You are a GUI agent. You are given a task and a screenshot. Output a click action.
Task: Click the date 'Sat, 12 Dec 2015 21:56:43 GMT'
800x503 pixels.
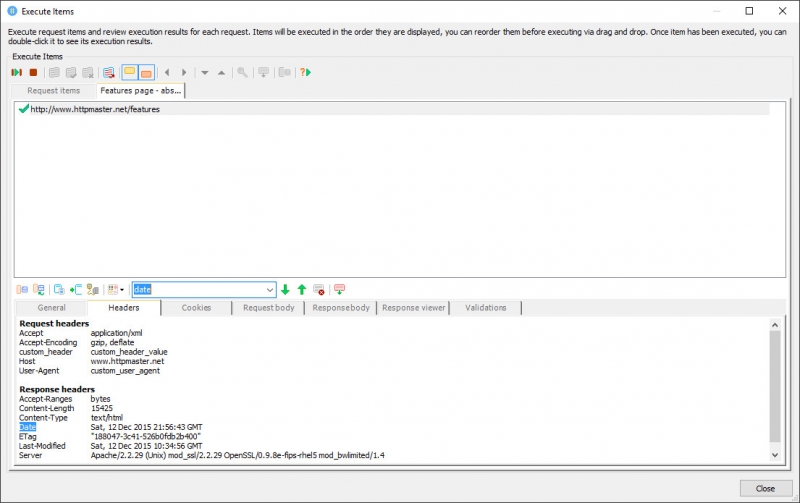point(146,427)
